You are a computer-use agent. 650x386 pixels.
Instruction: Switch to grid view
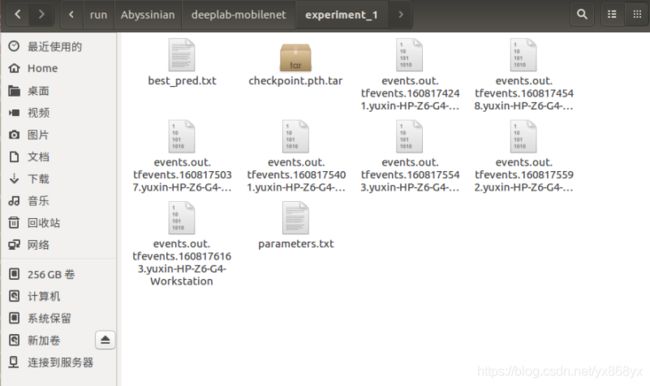[x=637, y=15]
